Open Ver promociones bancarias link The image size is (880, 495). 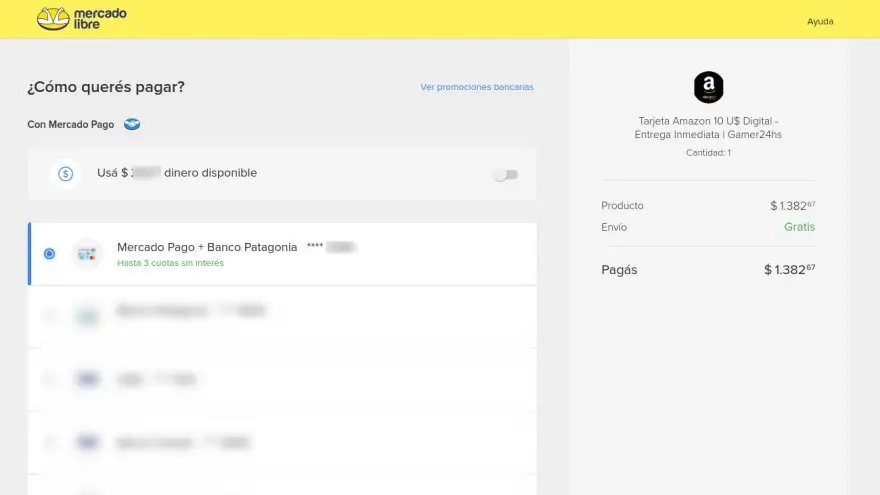pos(477,87)
